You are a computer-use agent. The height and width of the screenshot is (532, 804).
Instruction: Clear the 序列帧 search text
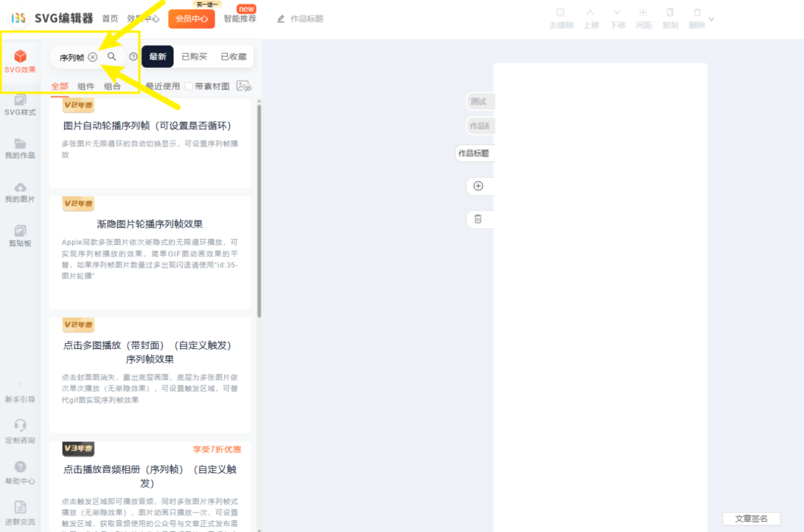click(92, 57)
